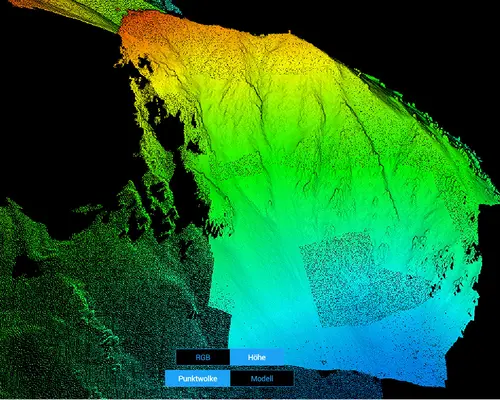The image size is (500, 400).
Task: Click the dark green vegetation point cloud
Action: coord(83,300)
